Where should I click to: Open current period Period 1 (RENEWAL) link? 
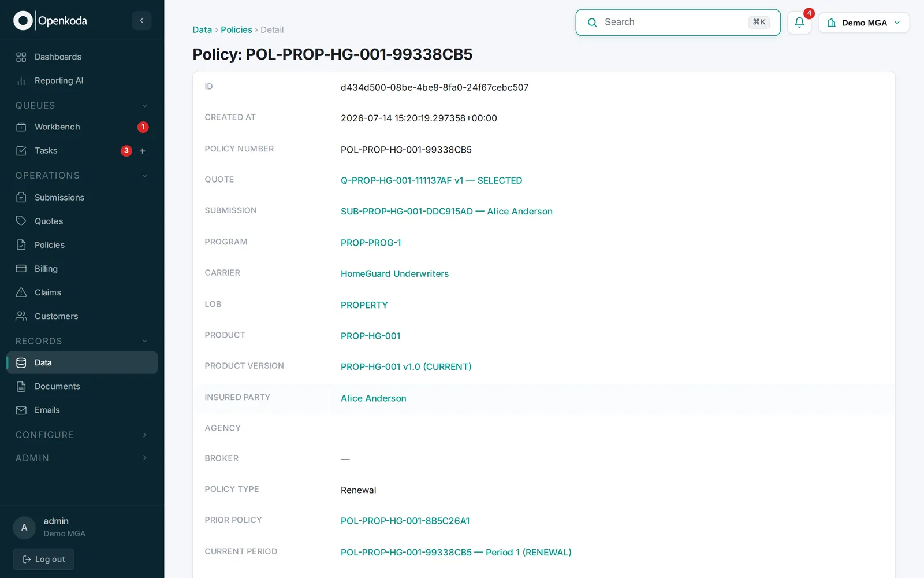tap(456, 553)
